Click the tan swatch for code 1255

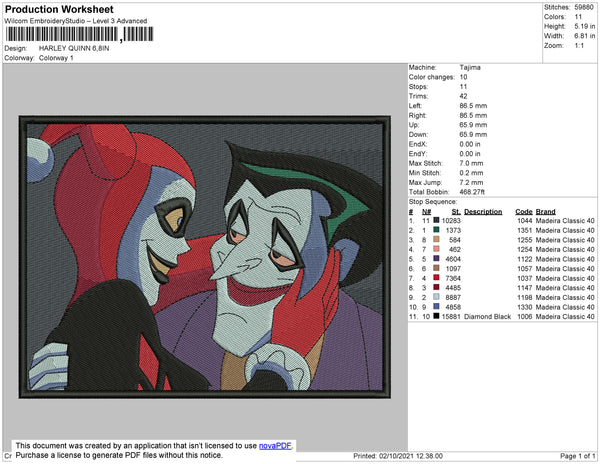(435, 240)
